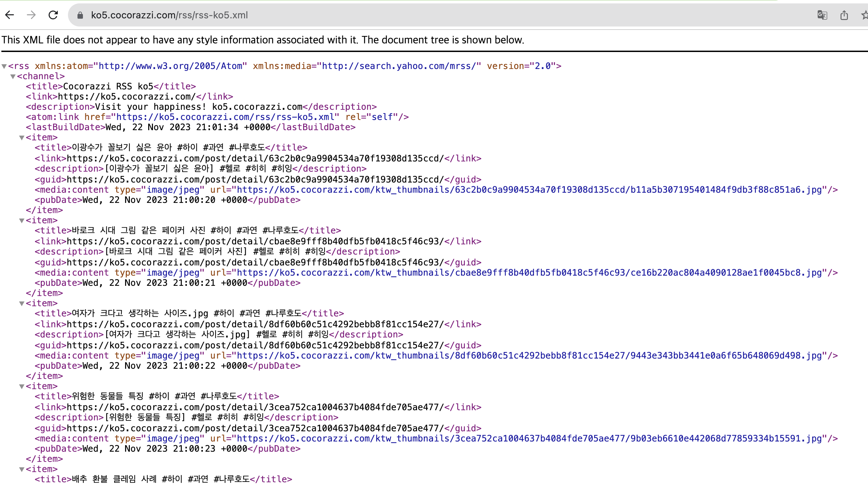Viewport: 868px width, 486px height.
Task: Click the browser forward arrow
Action: [x=31, y=15]
